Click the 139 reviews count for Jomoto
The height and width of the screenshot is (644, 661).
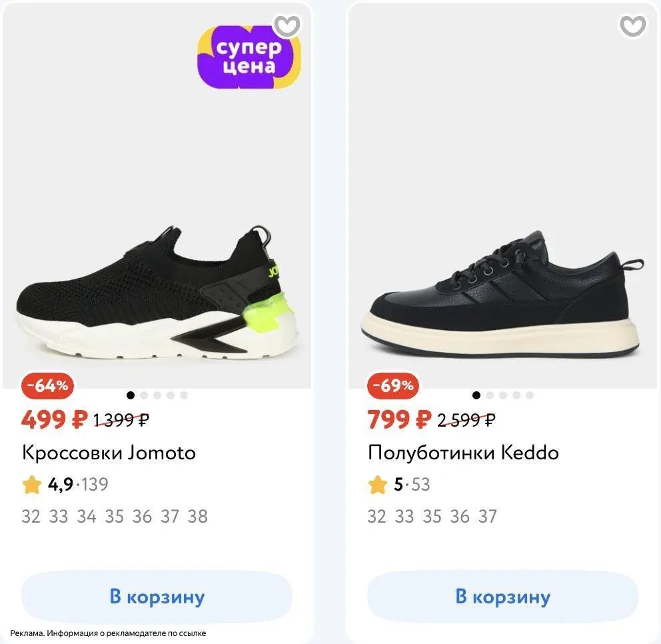(95, 485)
